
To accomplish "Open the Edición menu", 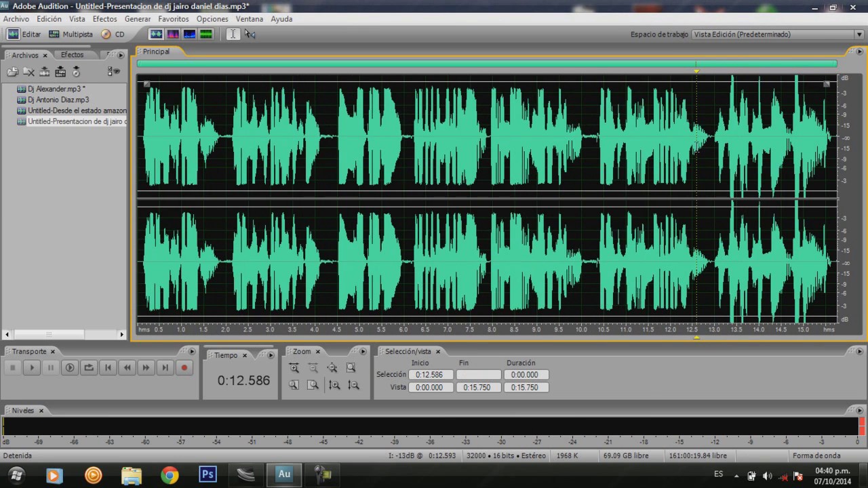I will (x=49, y=19).
